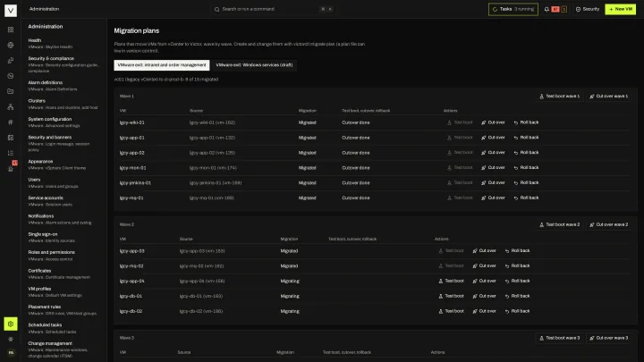
Task: Click the Administration breadcrumb in the top bar
Action: (44, 9)
